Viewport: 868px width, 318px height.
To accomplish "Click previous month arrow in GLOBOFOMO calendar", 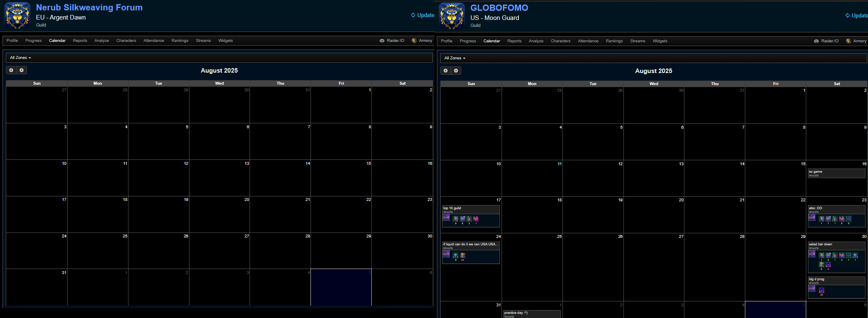I will 446,71.
